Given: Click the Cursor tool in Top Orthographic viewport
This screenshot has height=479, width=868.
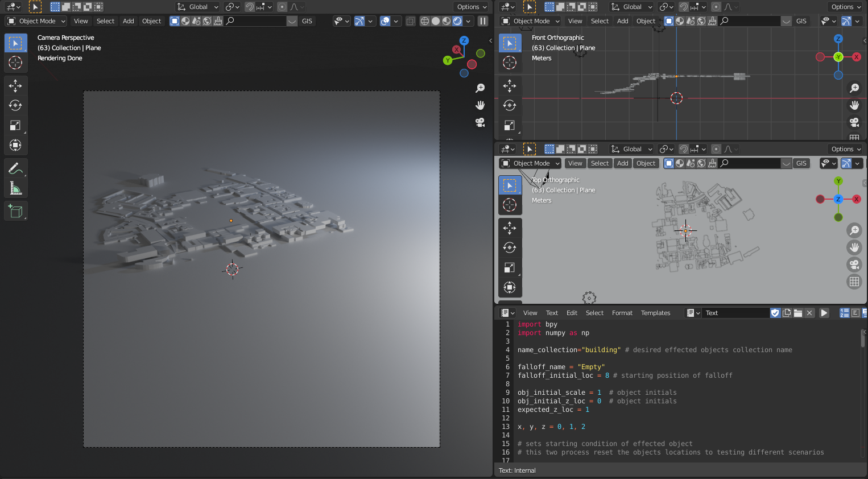Looking at the screenshot, I should (x=510, y=205).
